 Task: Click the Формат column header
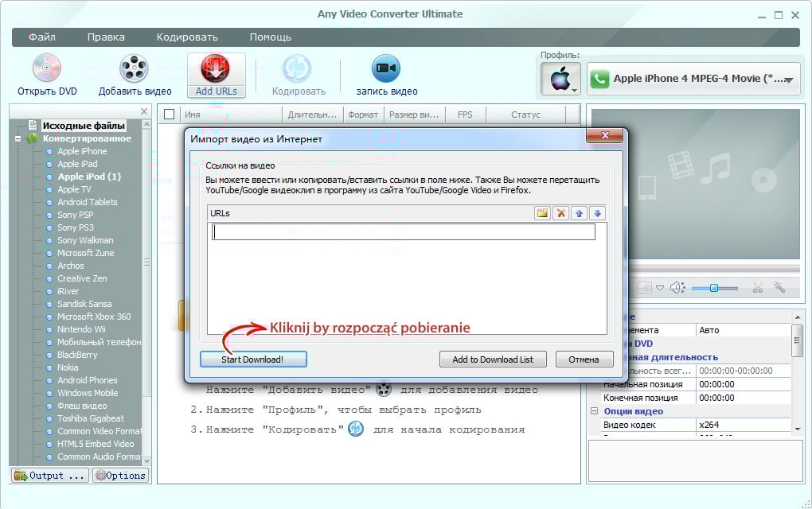pos(363,115)
